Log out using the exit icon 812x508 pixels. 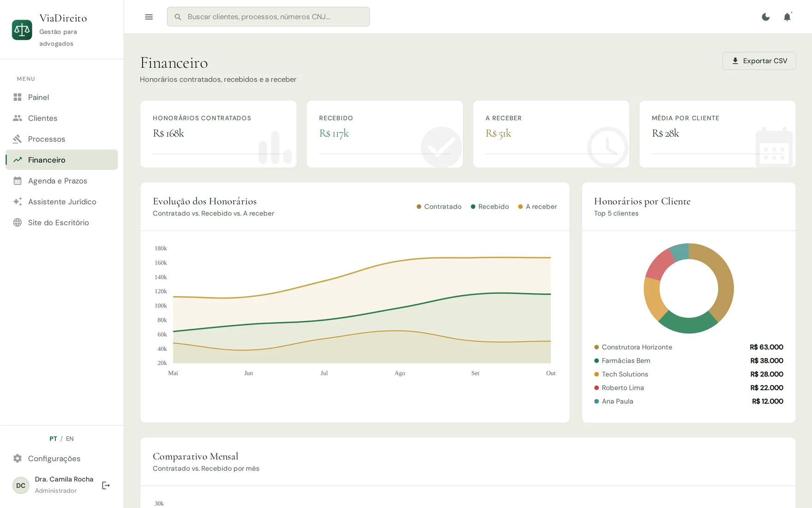106,485
